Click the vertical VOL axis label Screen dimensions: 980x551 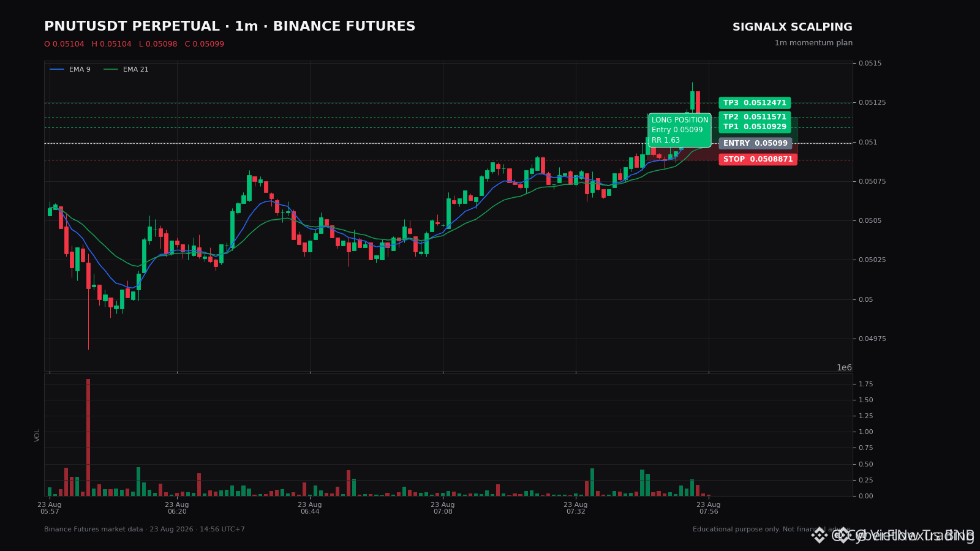click(37, 435)
